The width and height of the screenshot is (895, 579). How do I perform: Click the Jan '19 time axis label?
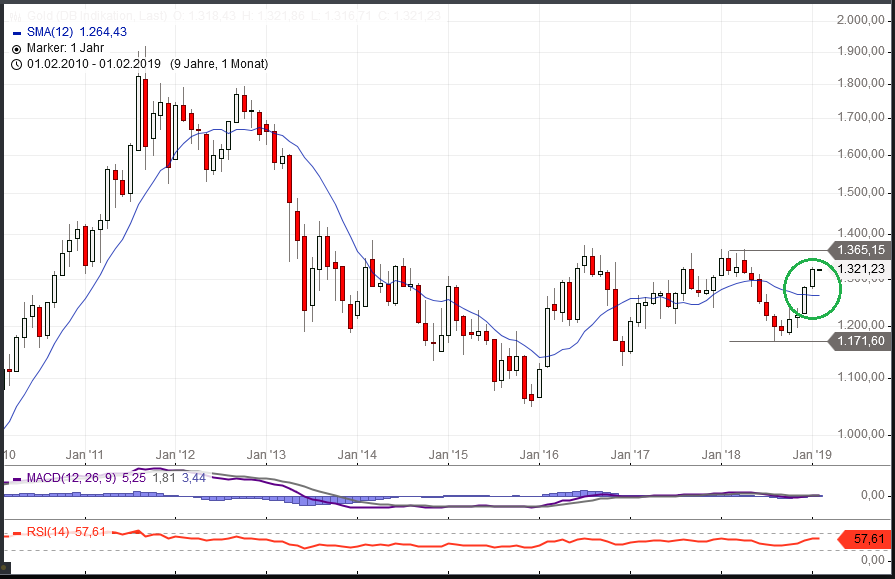[x=812, y=455]
